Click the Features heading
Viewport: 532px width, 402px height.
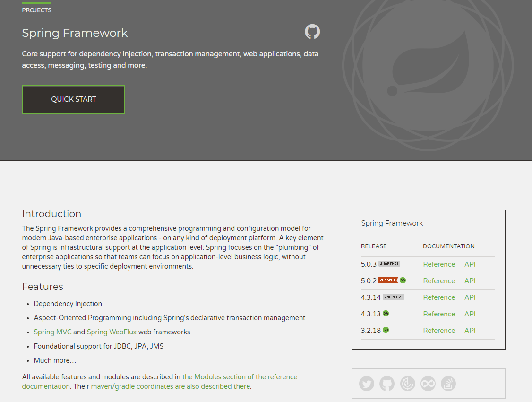(x=43, y=287)
